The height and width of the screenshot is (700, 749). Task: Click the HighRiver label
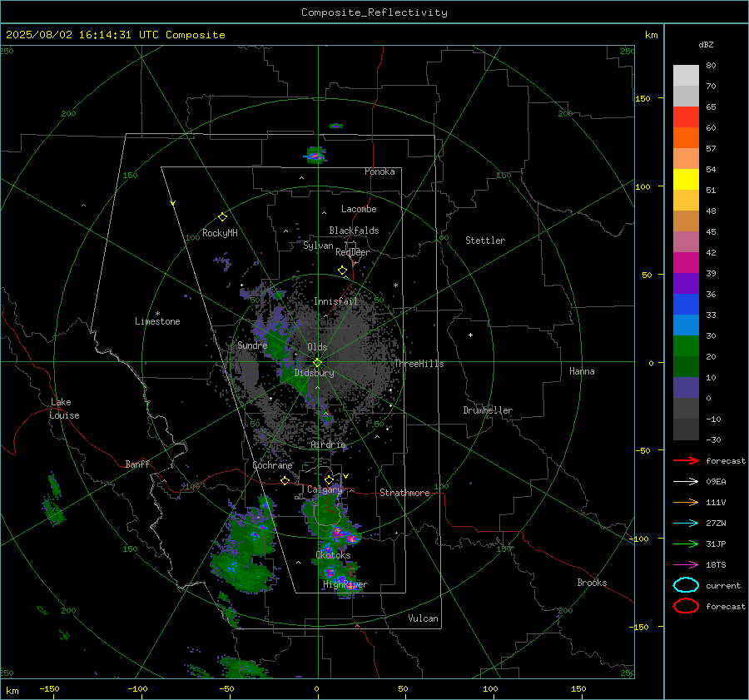345,584
